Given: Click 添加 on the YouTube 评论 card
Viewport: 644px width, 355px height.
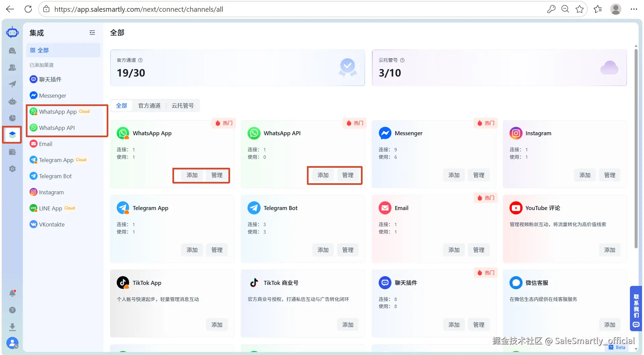Looking at the screenshot, I should point(610,250).
